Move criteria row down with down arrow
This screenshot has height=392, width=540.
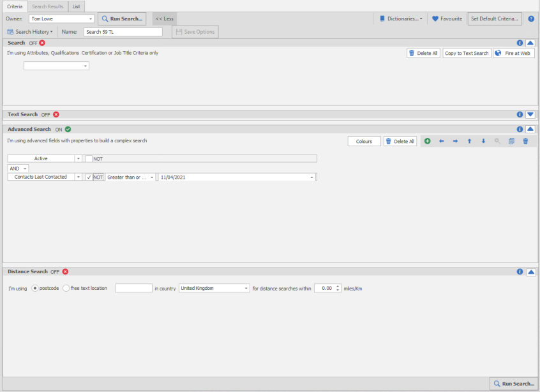tap(483, 141)
